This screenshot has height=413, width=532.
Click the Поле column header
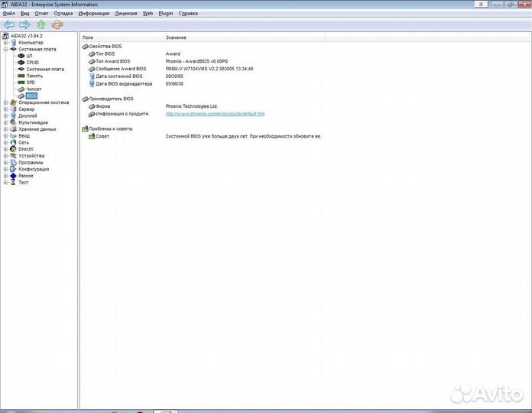tap(88, 37)
